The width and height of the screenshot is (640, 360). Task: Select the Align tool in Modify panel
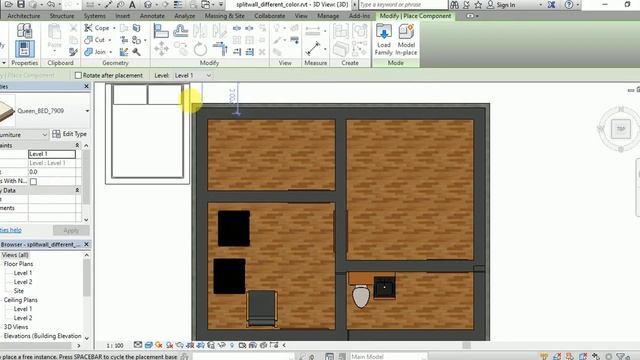tap(161, 31)
